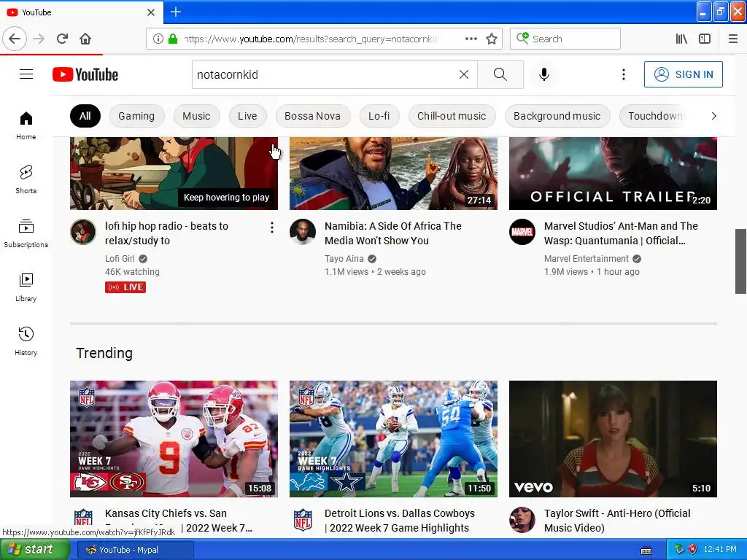Click the Tayo Aina channel avatar
The image size is (747, 560).
pyautogui.click(x=303, y=232)
